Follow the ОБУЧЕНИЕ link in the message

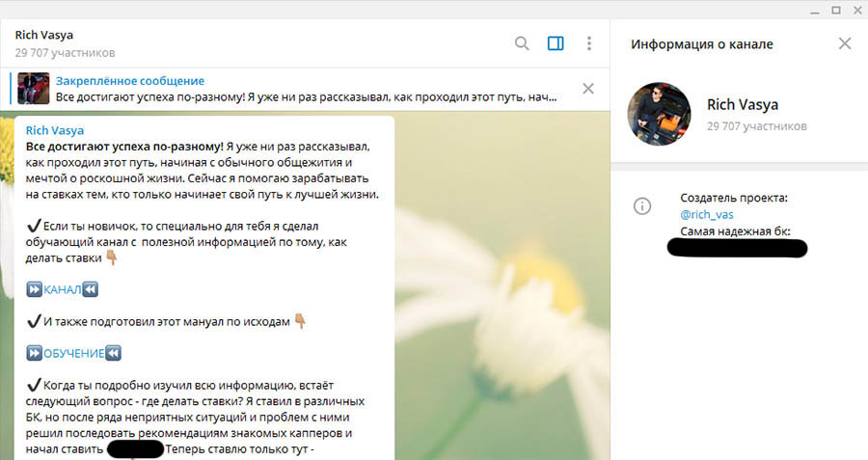(73, 353)
